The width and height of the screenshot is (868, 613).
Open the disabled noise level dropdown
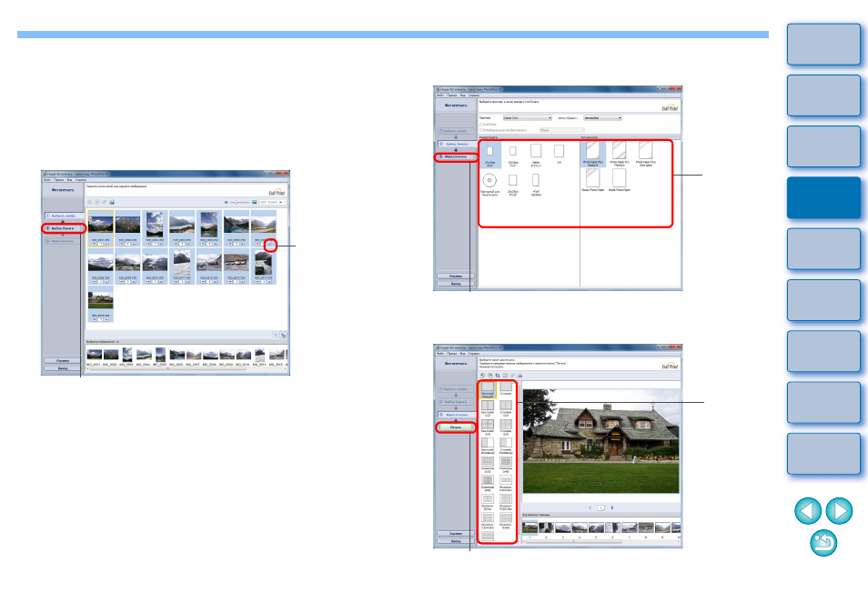click(x=562, y=130)
